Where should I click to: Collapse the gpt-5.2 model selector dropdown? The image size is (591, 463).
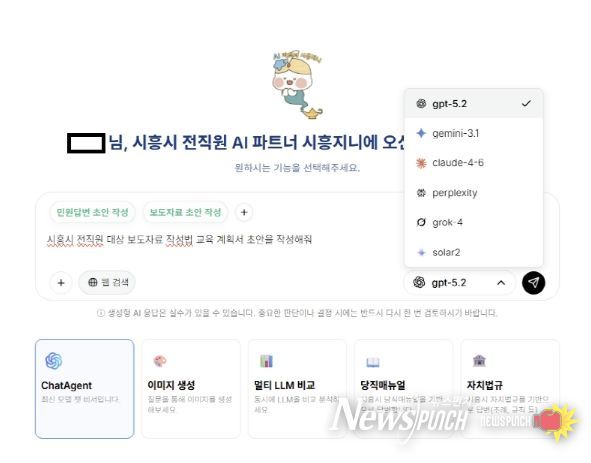point(459,283)
